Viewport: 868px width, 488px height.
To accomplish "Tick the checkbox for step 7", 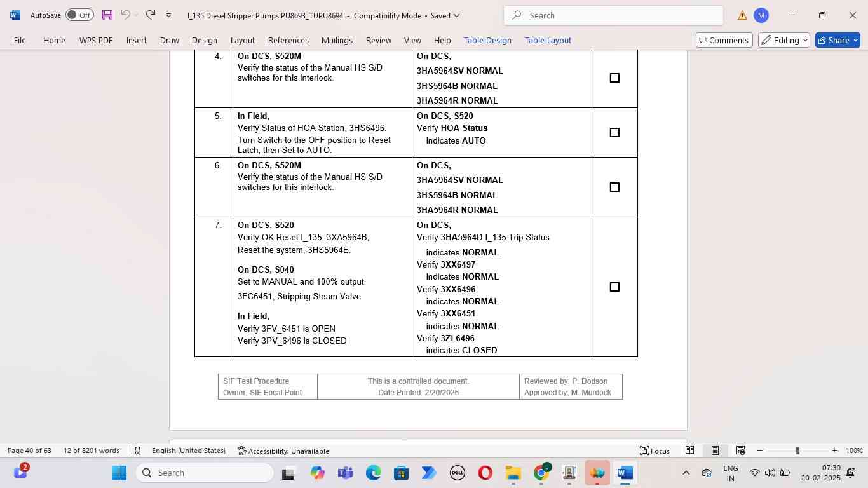I will pyautogui.click(x=614, y=287).
